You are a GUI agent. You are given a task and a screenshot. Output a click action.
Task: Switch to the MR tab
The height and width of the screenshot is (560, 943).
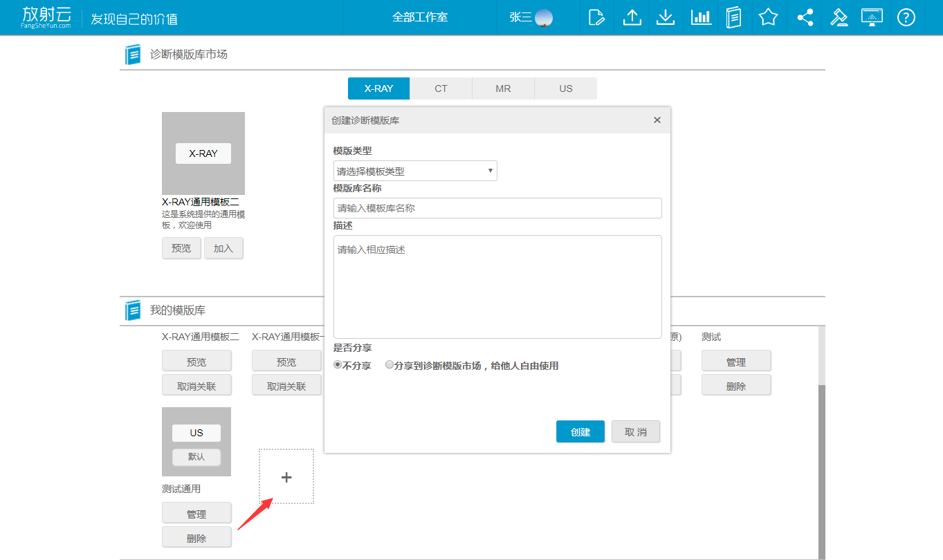click(503, 88)
